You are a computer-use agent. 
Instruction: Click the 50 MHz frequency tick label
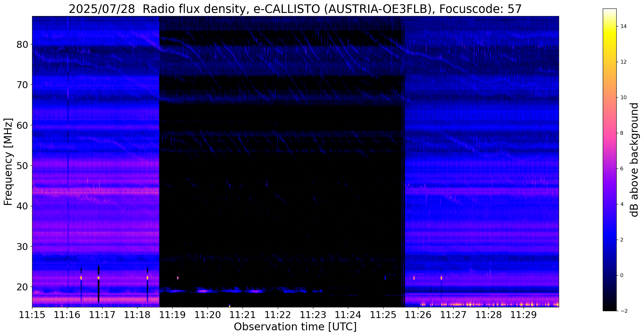(x=22, y=166)
